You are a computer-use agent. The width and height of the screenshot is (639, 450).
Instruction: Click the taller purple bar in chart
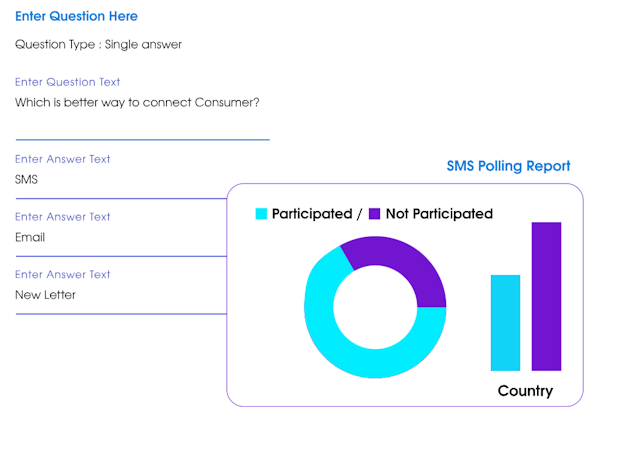546,295
